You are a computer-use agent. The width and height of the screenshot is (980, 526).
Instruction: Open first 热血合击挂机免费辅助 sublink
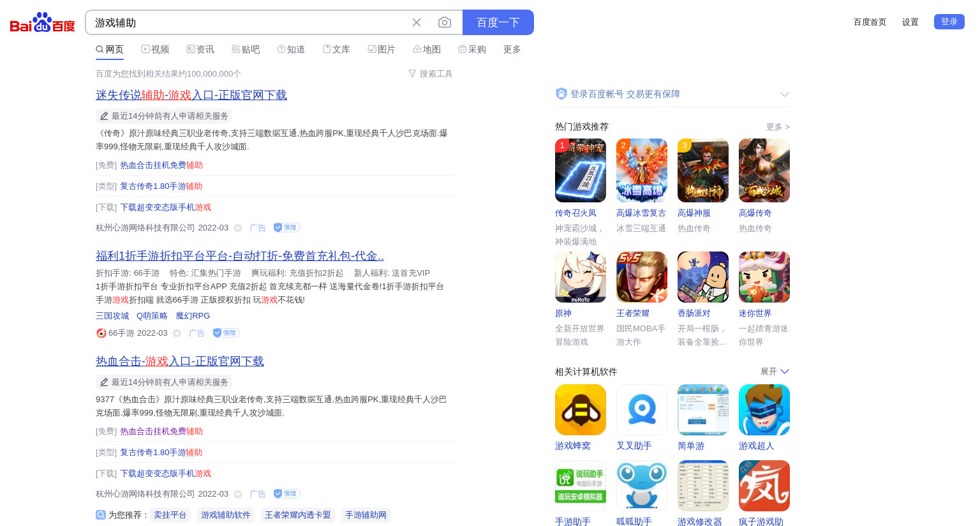tap(161, 165)
